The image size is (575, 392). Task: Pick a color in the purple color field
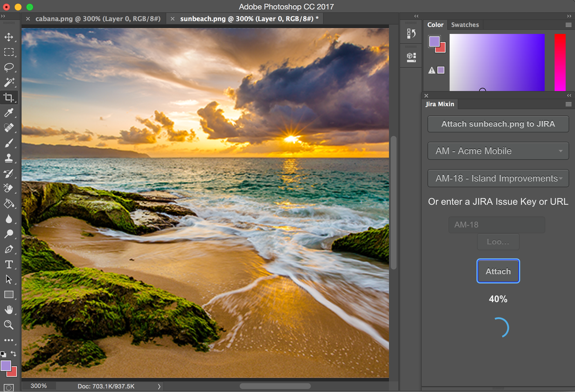coord(497,62)
